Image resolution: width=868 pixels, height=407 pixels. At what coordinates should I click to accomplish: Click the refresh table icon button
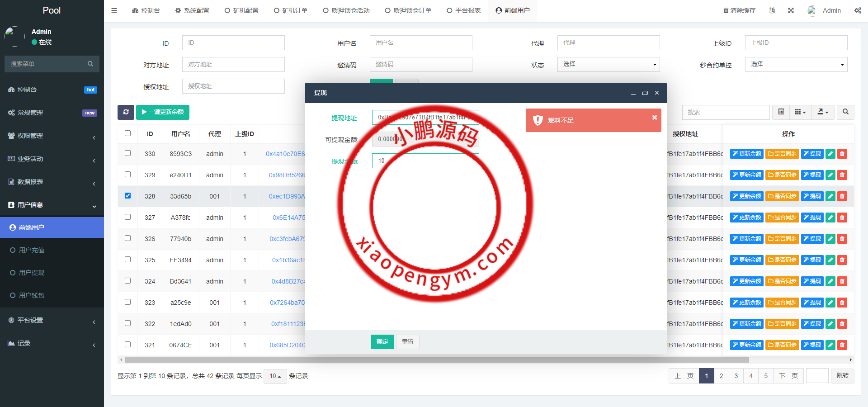click(x=126, y=112)
